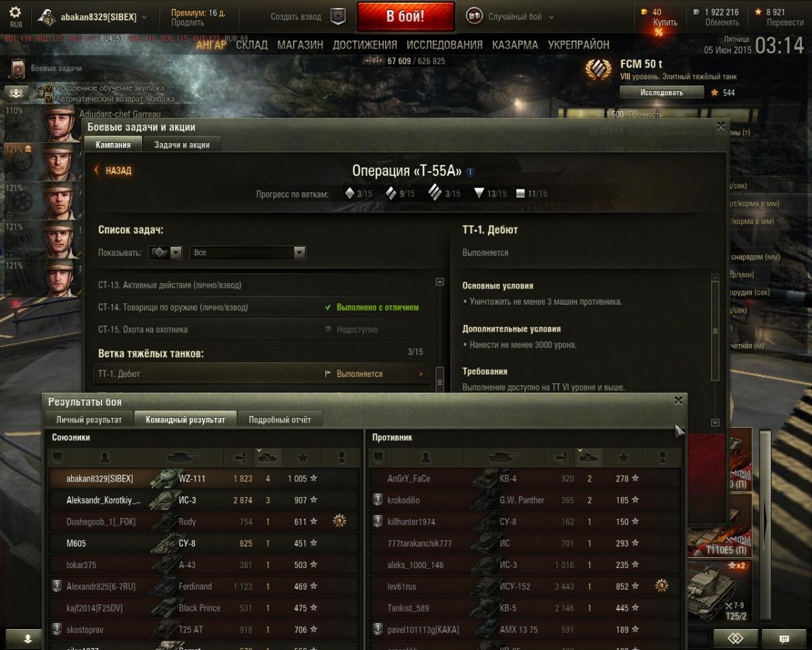This screenshot has width=812, height=650.
Task: Click the info icon next to Операция «Т-55А»
Action: click(470, 172)
